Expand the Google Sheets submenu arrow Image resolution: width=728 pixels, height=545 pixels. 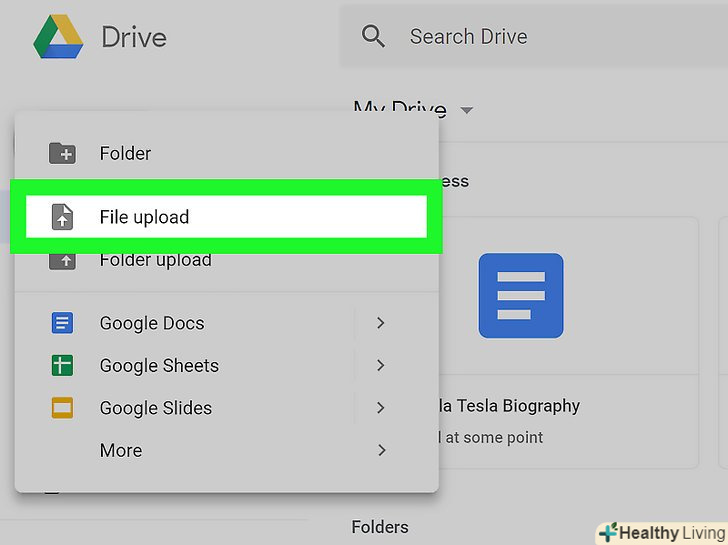coord(381,366)
